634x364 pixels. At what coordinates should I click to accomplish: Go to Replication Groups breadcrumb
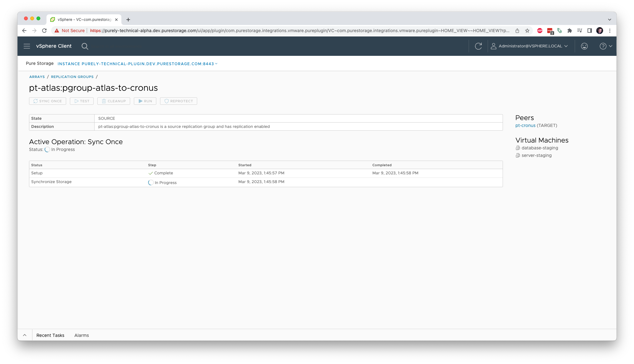72,77
